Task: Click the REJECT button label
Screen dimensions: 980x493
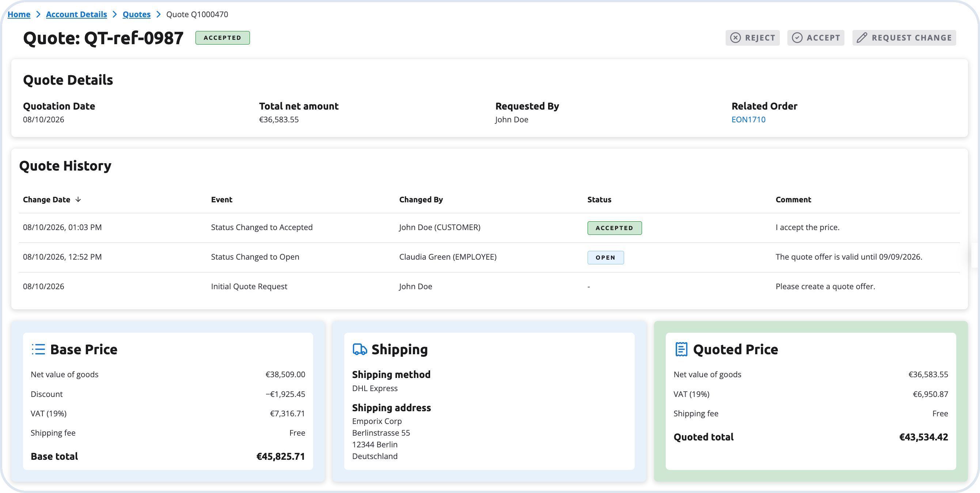Action: tap(760, 38)
